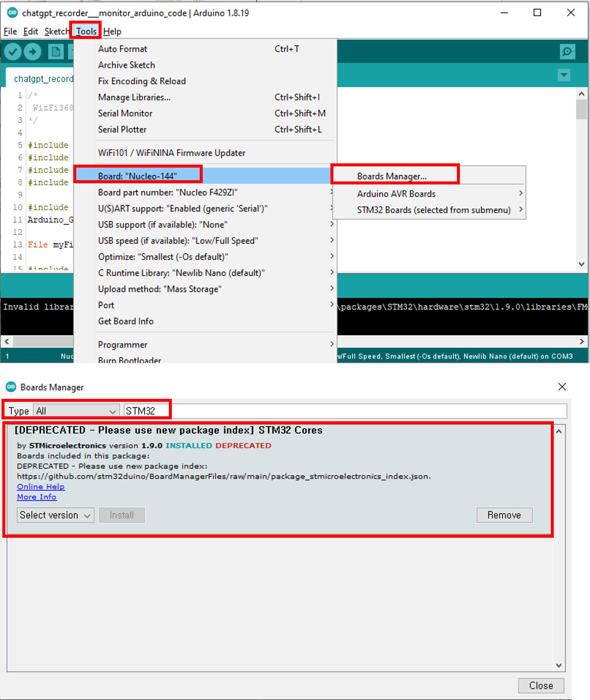The width and height of the screenshot is (590, 700).
Task: Click Boards Manager list scroll up arrow
Action: pos(558,431)
